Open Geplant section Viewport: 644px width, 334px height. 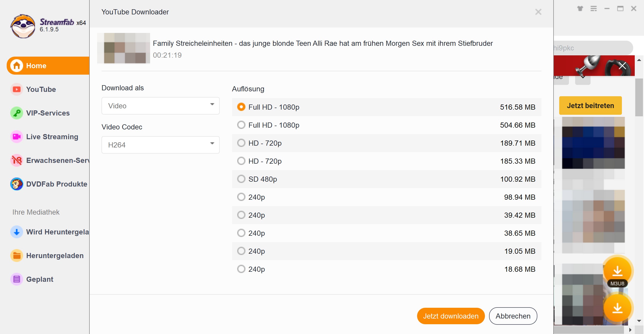(x=40, y=279)
